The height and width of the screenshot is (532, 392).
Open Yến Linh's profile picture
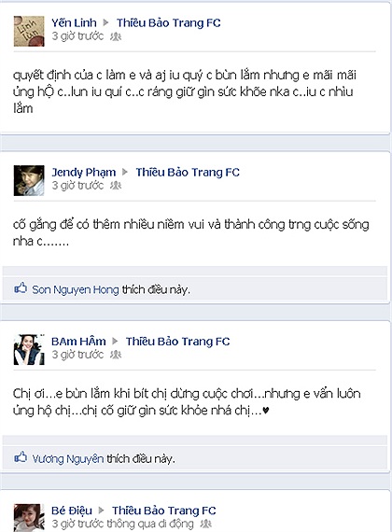[x=29, y=31]
